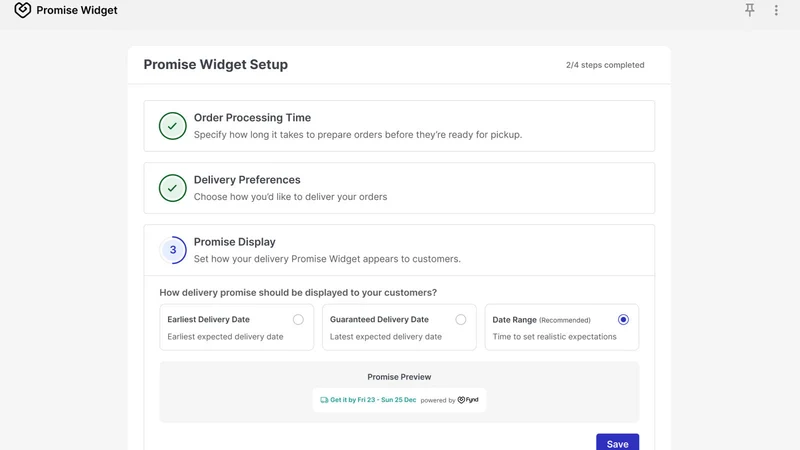The height and width of the screenshot is (450, 800).
Task: Select the Date Range radio button
Action: (623, 319)
